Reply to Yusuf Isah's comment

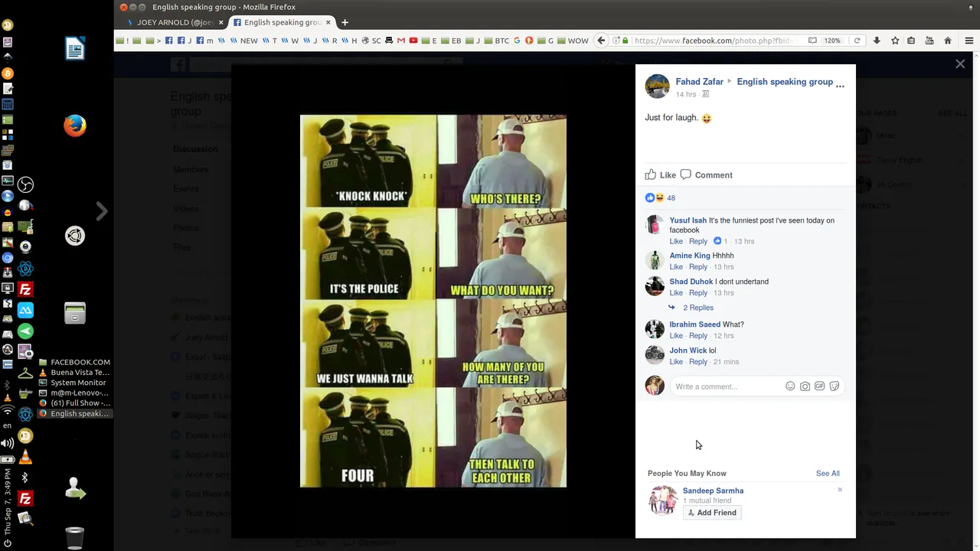click(697, 241)
